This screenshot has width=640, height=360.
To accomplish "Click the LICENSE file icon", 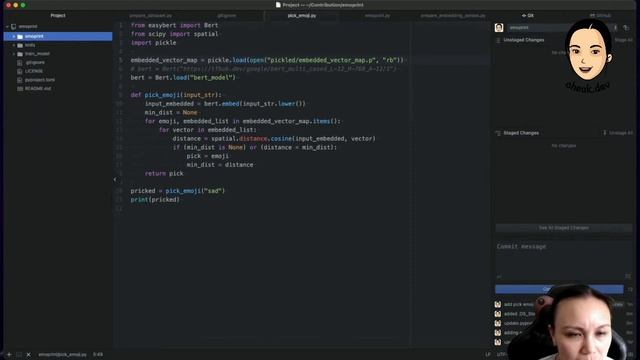I will (20, 71).
